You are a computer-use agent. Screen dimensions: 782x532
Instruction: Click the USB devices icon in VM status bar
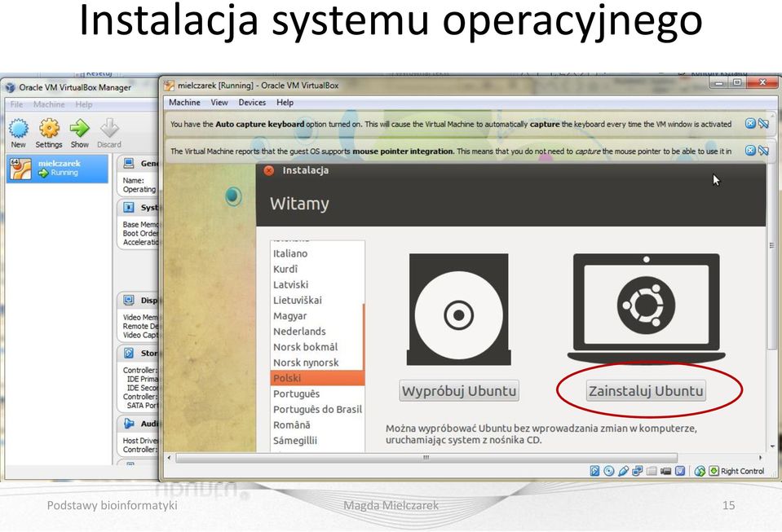(623, 471)
